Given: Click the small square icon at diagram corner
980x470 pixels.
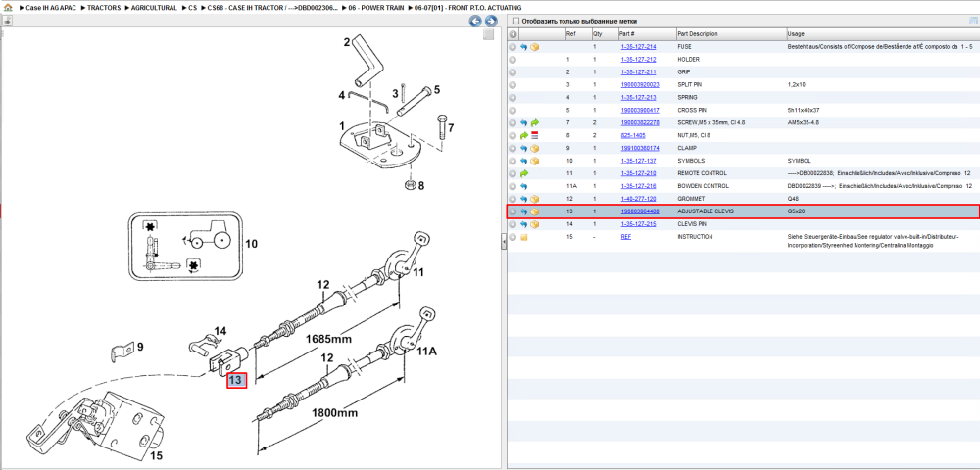Looking at the screenshot, I should tap(489, 35).
